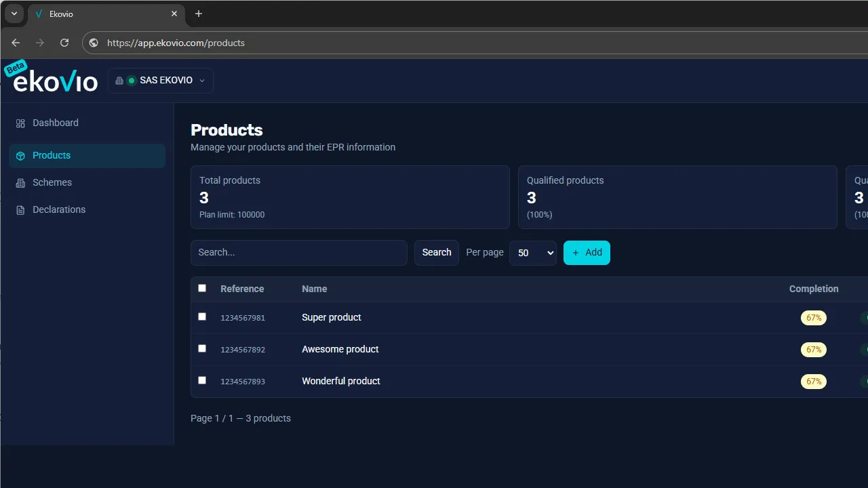Check the box for Awesome product

click(202, 348)
